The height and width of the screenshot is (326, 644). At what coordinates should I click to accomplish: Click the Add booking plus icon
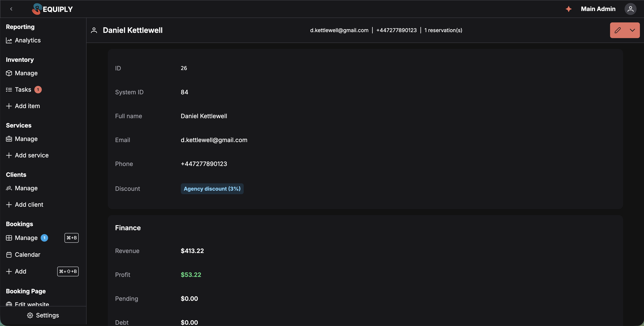pyautogui.click(x=9, y=271)
